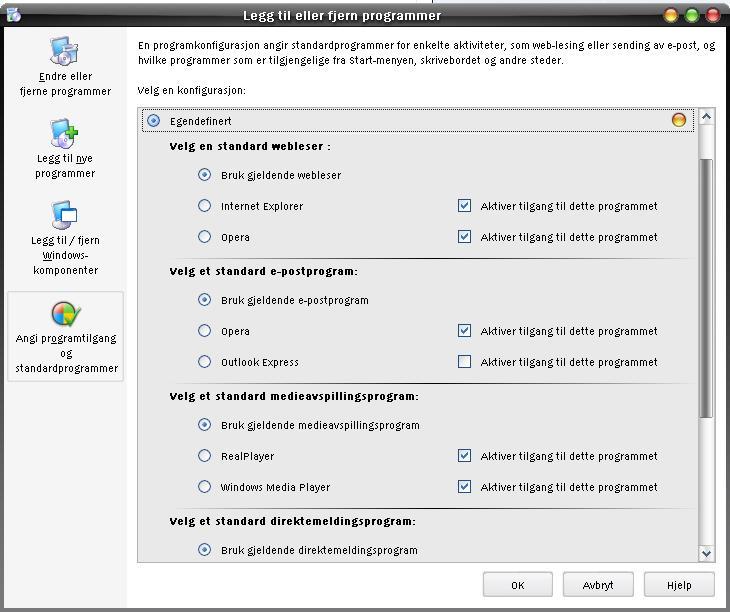The width and height of the screenshot is (730, 612).
Task: Select the Windows-komponenter sidebar icon
Action: 64,215
